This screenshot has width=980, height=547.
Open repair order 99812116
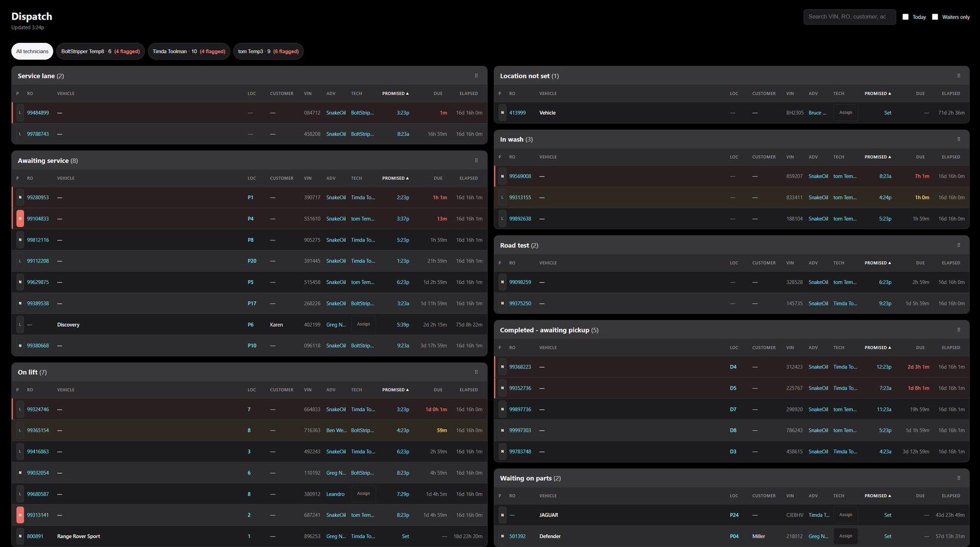click(38, 240)
